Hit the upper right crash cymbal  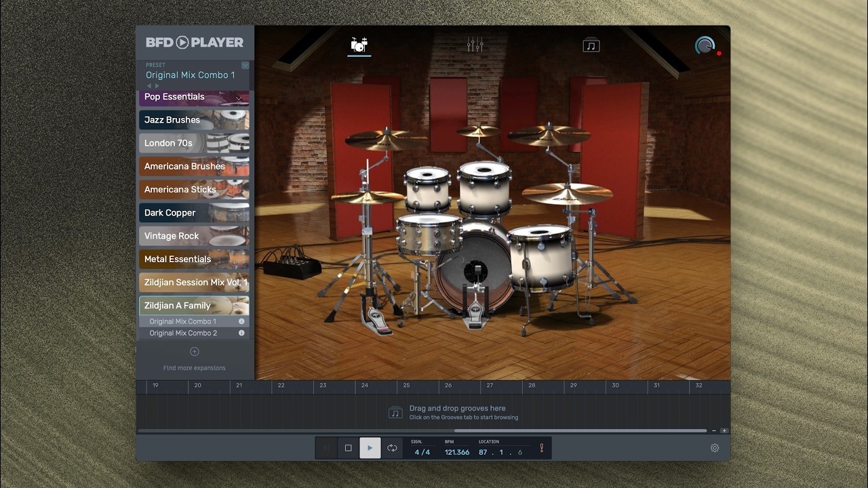549,135
